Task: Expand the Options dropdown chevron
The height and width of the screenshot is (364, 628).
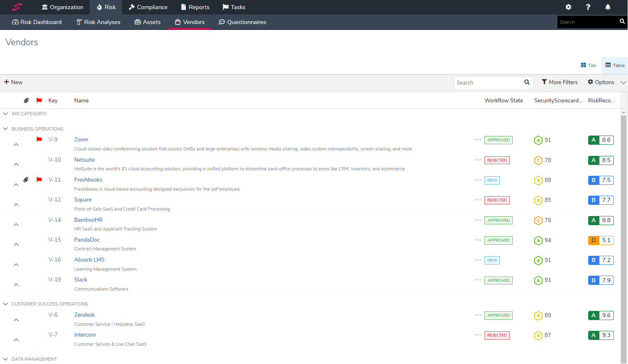Action: [623, 83]
